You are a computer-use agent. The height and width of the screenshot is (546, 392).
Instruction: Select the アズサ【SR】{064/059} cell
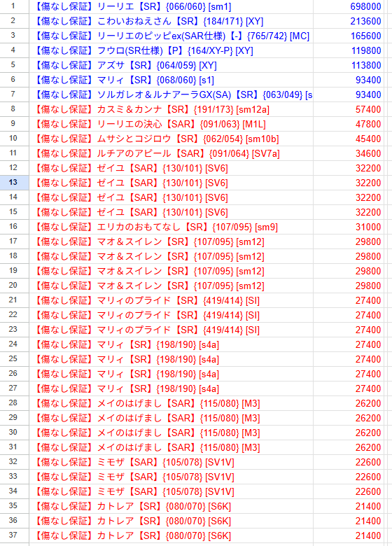tap(171, 65)
